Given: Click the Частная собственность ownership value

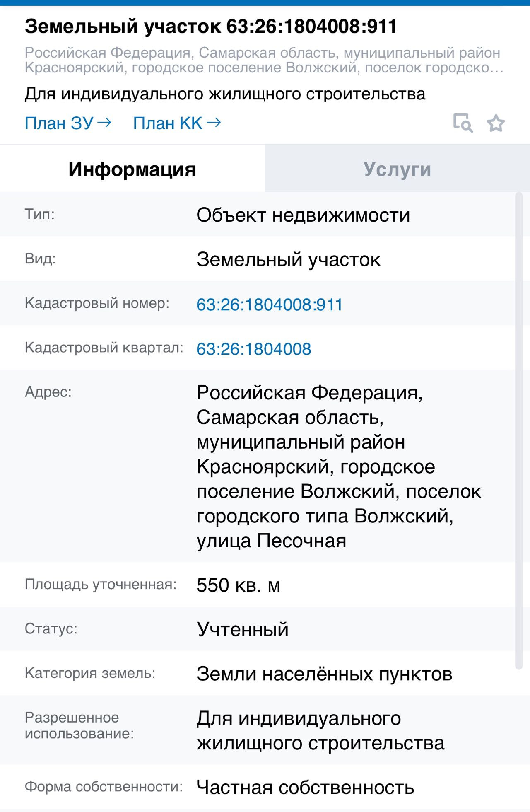Looking at the screenshot, I should (305, 787).
